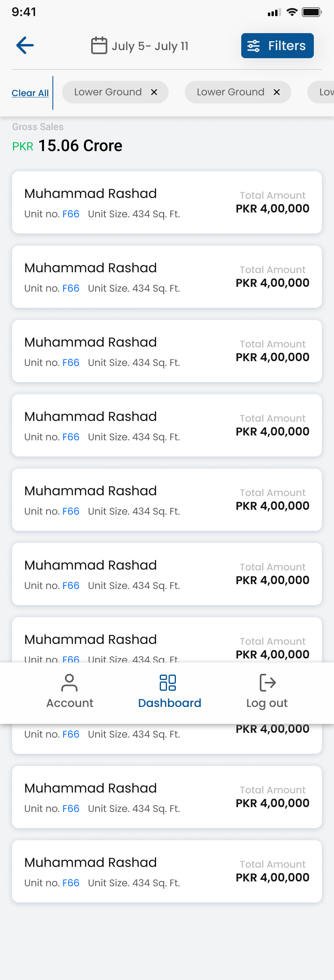This screenshot has width=334, height=980.
Task: Click the Clear All link
Action: click(30, 93)
